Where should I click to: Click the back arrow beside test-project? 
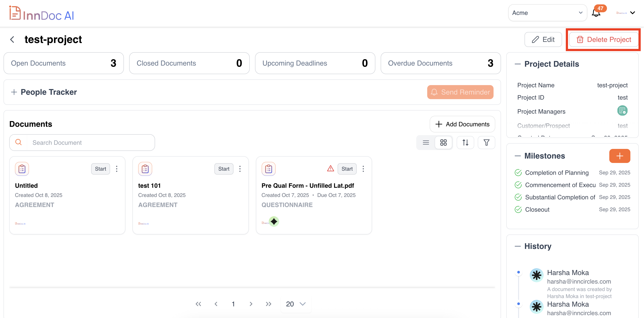pos(12,39)
